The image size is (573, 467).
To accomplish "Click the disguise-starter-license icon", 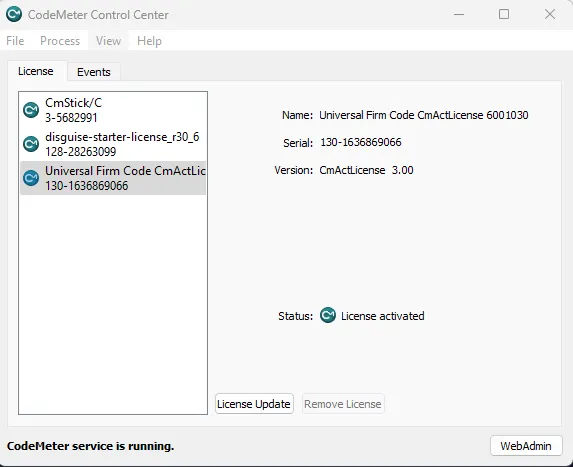I will [x=31, y=144].
